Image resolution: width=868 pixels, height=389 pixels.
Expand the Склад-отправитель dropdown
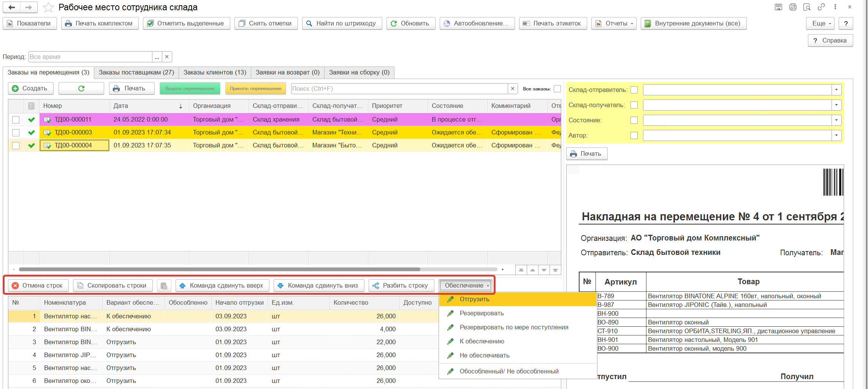click(836, 90)
